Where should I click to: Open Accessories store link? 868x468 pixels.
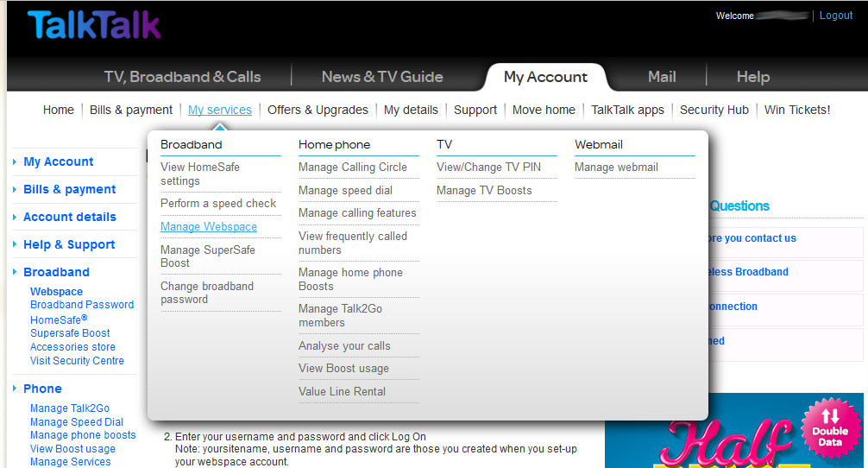[72, 347]
